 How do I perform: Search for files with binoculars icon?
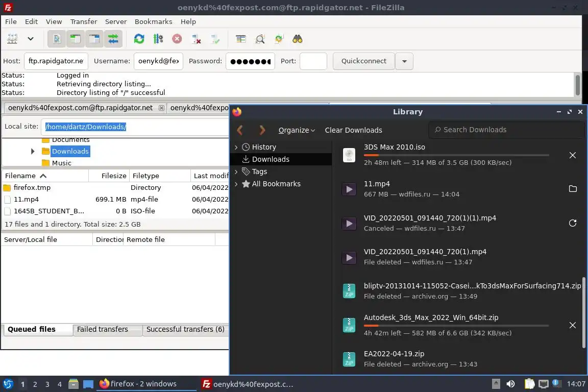pyautogui.click(x=298, y=39)
